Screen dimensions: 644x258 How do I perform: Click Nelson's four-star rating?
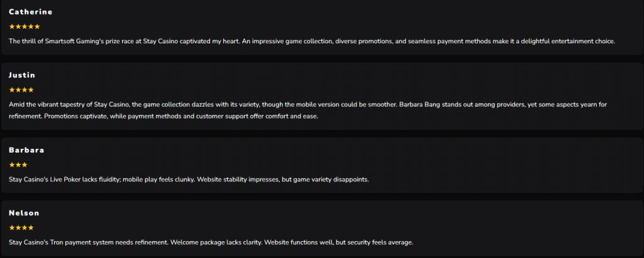(x=21, y=228)
